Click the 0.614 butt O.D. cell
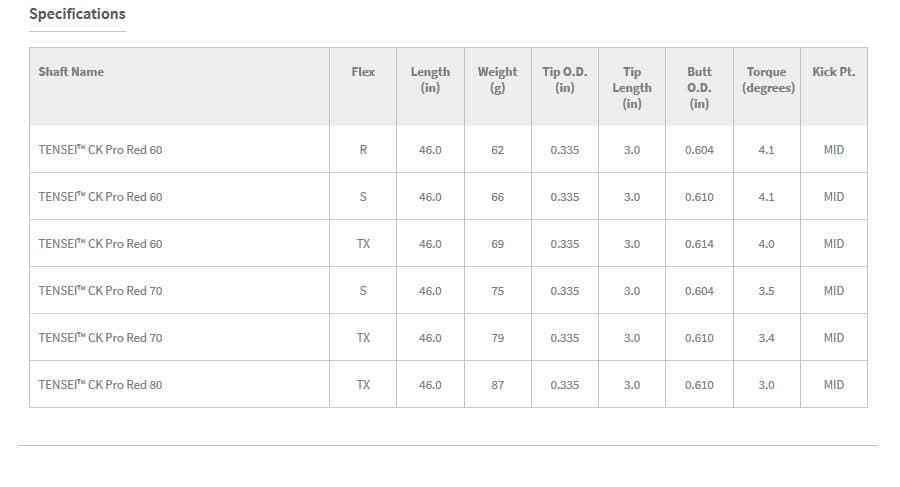 coord(699,244)
